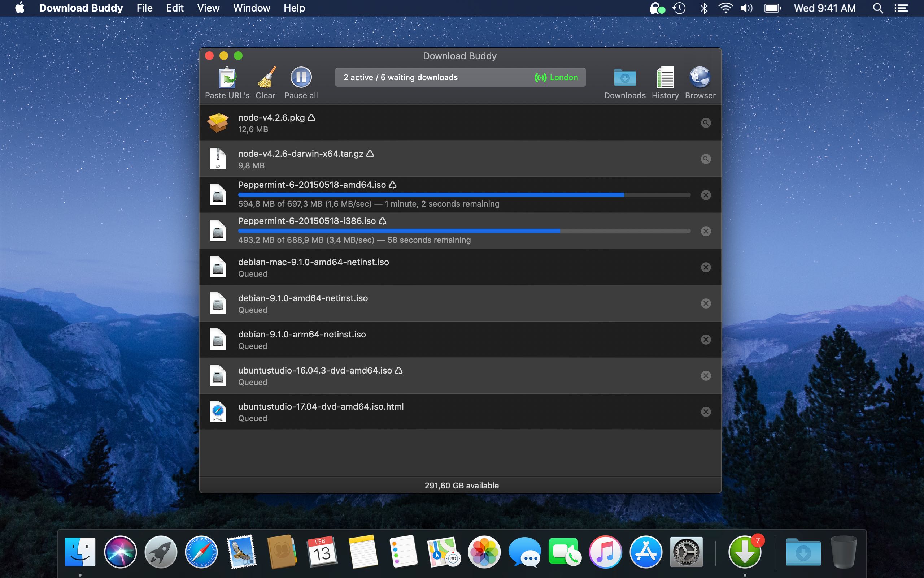Select node-v4.2.6-darwin-x64.tar.gz file name
This screenshot has width=924, height=578.
(301, 154)
